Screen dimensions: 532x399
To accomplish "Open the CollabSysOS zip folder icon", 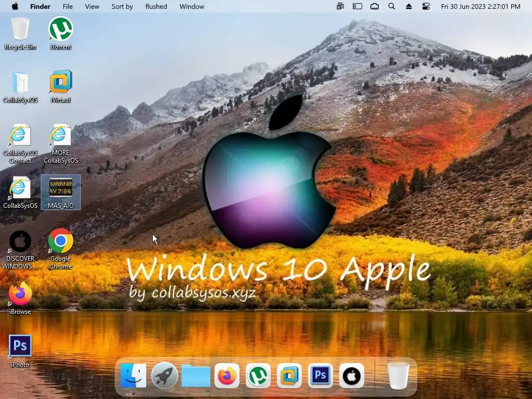I will pos(20,87).
